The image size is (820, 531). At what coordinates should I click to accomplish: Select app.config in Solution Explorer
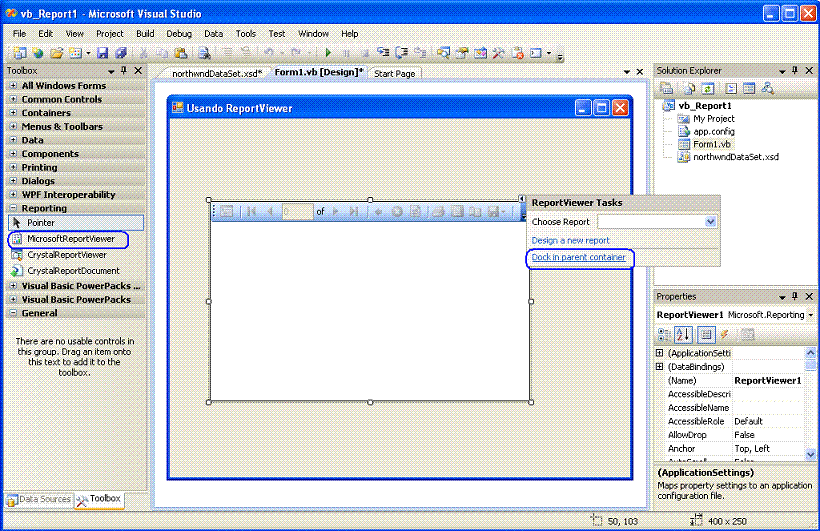(714, 131)
